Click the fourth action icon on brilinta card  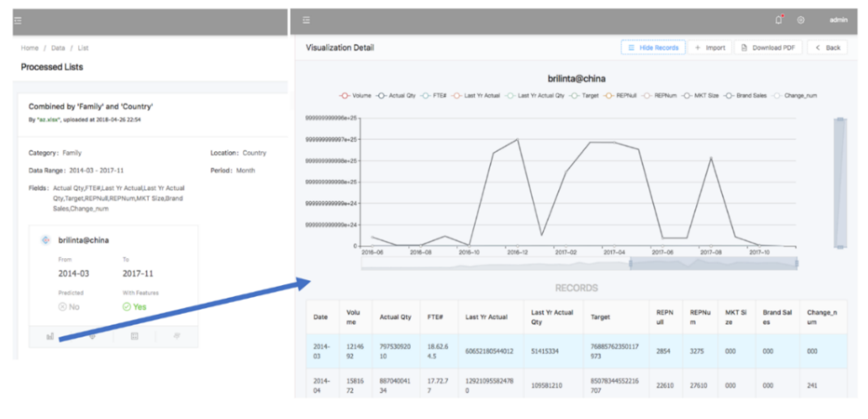coord(177,336)
